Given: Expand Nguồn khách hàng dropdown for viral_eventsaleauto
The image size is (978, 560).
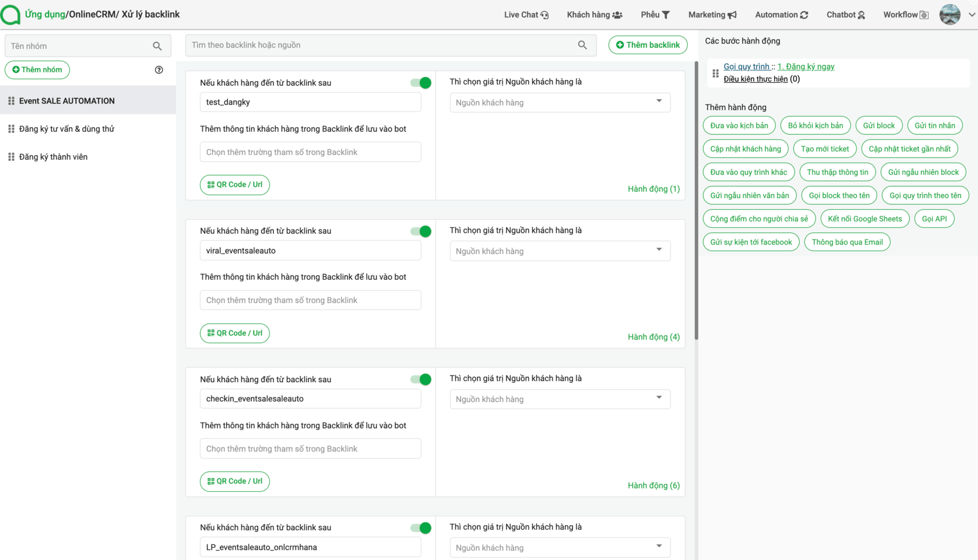Looking at the screenshot, I should click(x=560, y=251).
